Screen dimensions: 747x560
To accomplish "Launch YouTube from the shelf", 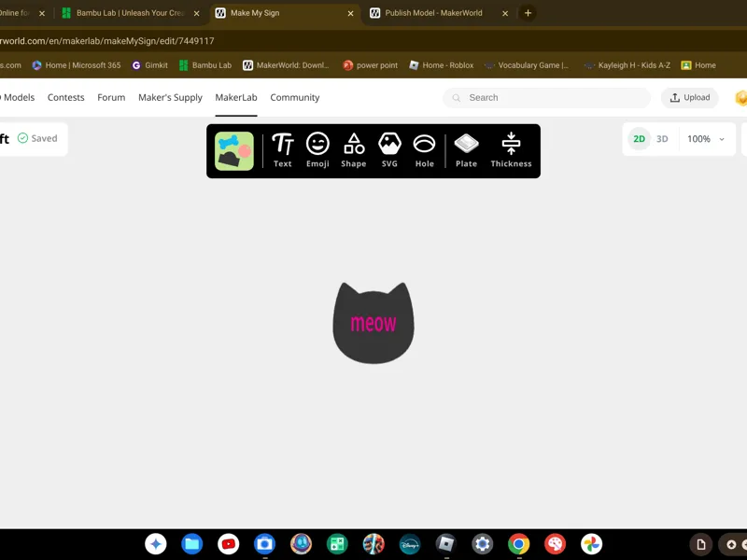I will (x=228, y=544).
